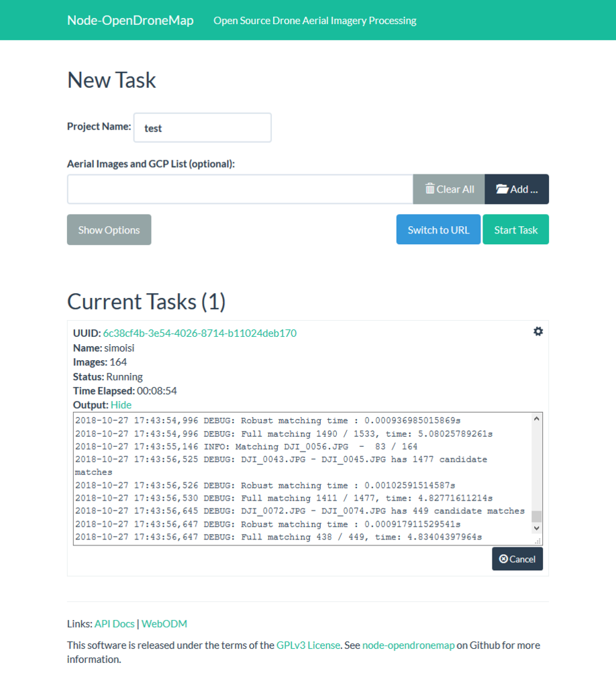This screenshot has width=616, height=687.
Task: Click the 'Status: Running' text
Action: pyautogui.click(x=108, y=377)
